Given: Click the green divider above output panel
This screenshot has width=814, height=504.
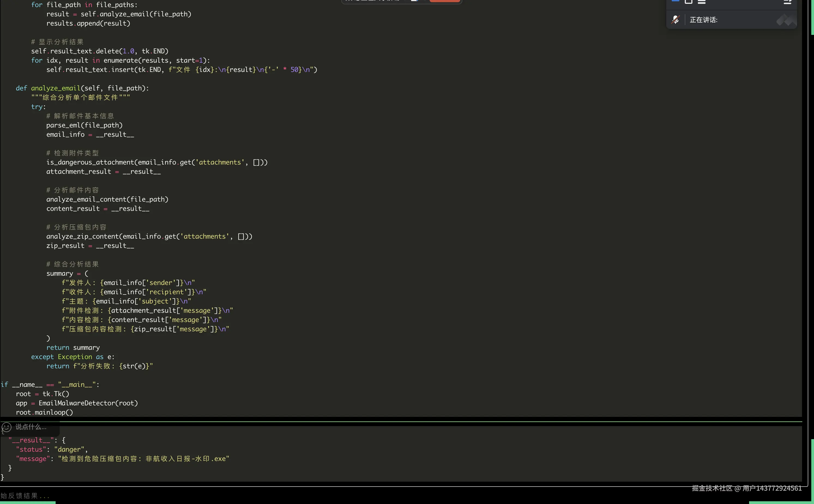Looking at the screenshot, I should pyautogui.click(x=400, y=422).
